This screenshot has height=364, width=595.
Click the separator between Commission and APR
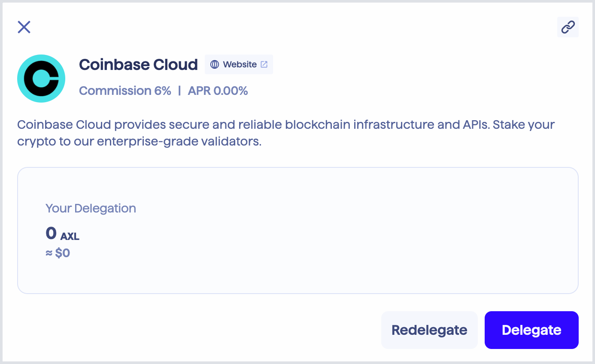pos(179,91)
